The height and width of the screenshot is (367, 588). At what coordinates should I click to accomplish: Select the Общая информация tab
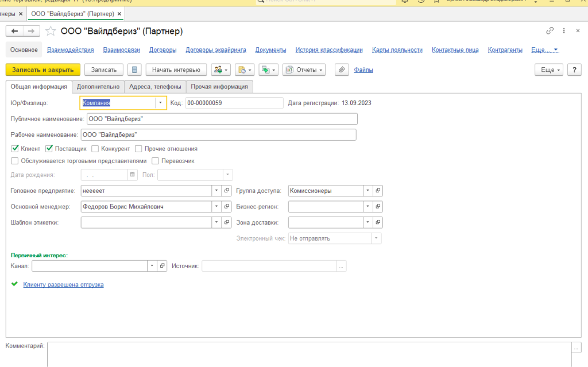pyautogui.click(x=39, y=87)
